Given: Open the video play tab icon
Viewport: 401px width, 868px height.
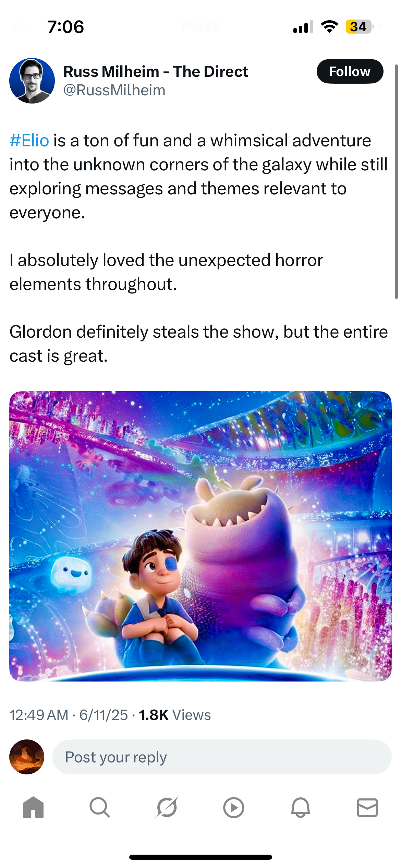Looking at the screenshot, I should (x=233, y=808).
